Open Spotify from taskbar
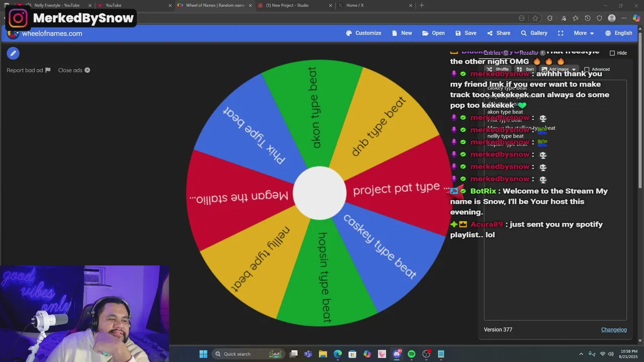The height and width of the screenshot is (362, 644). 412,354
